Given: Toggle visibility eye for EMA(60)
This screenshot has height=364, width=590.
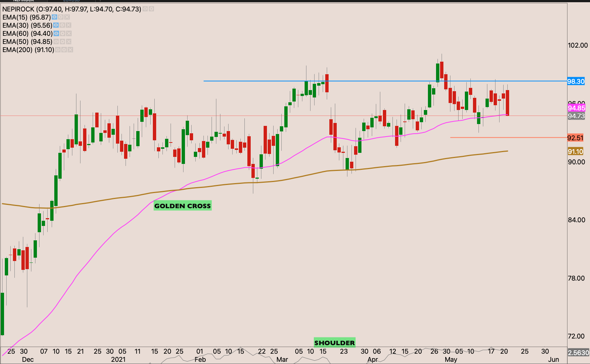Looking at the screenshot, I should tap(56, 33).
